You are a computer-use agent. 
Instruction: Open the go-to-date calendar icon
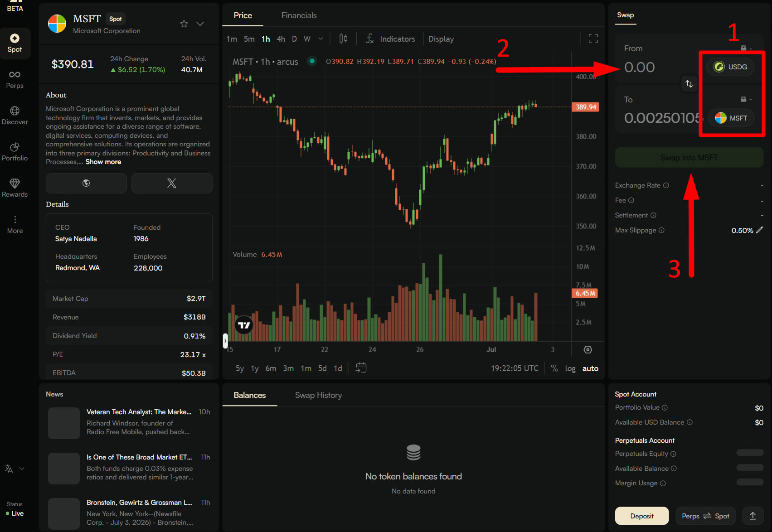tap(361, 368)
